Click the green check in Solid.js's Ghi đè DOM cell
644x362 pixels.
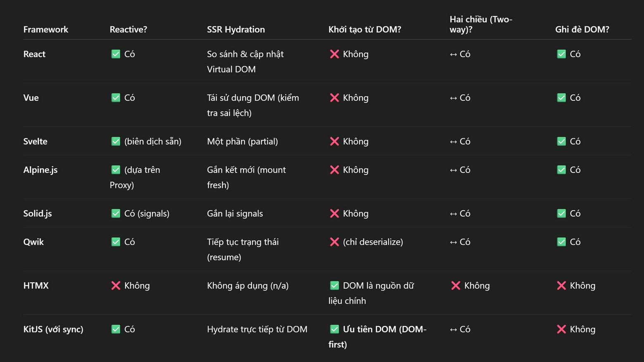tap(561, 213)
